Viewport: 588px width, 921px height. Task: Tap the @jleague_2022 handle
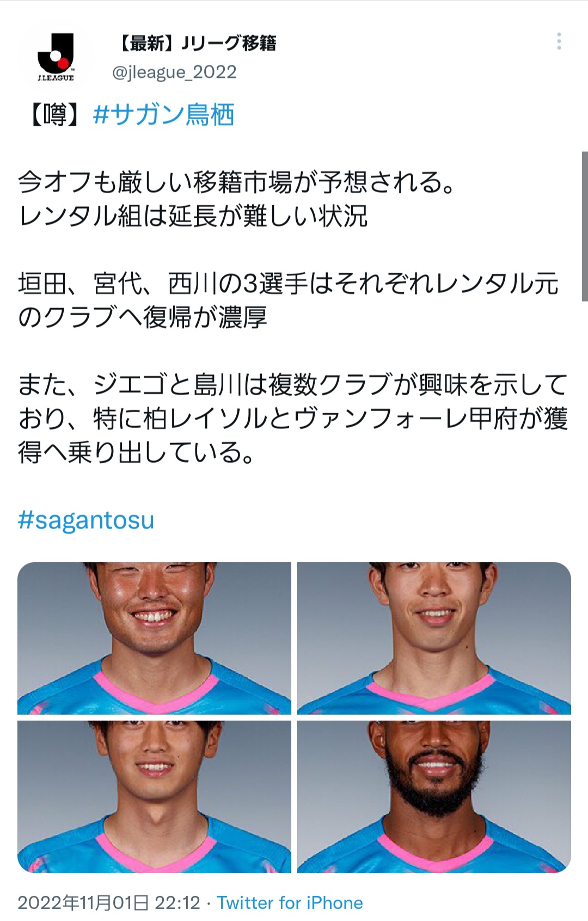click(174, 72)
